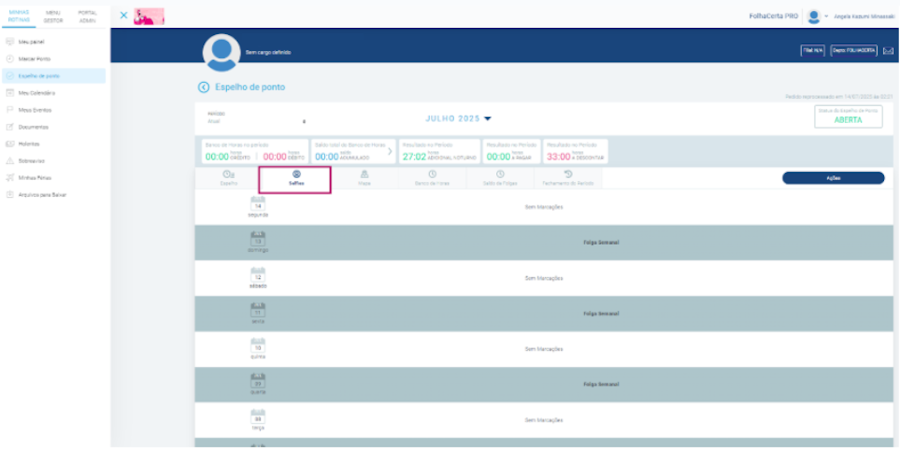Select the day 13 domingo calendar icon

click(x=258, y=239)
